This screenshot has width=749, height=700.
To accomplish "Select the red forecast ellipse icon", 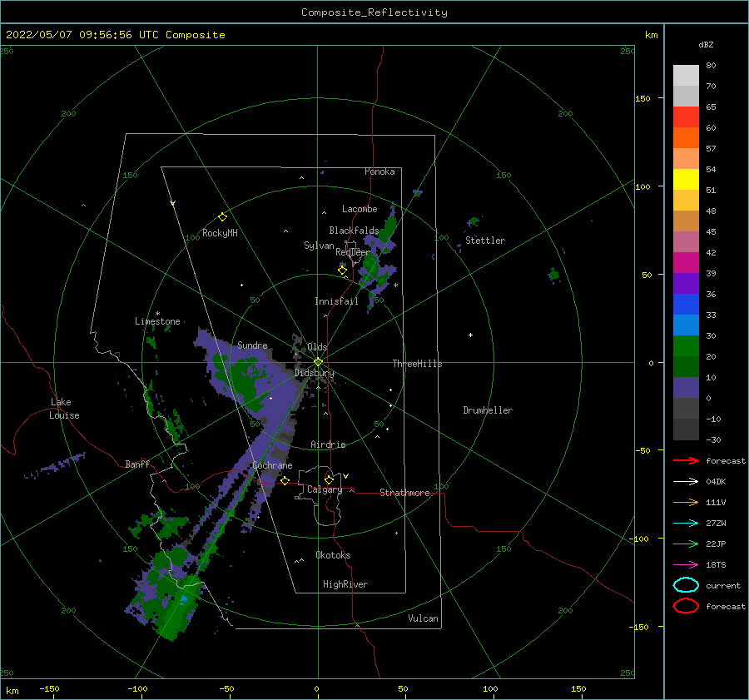I will click(686, 606).
